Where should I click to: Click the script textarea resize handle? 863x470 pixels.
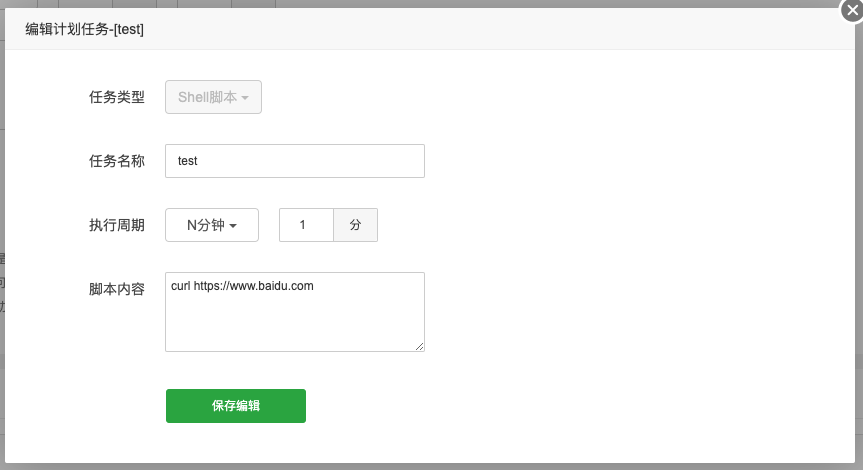pos(420,347)
